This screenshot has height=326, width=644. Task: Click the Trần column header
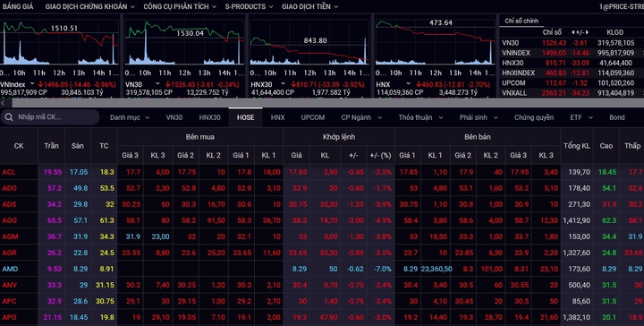coord(51,146)
